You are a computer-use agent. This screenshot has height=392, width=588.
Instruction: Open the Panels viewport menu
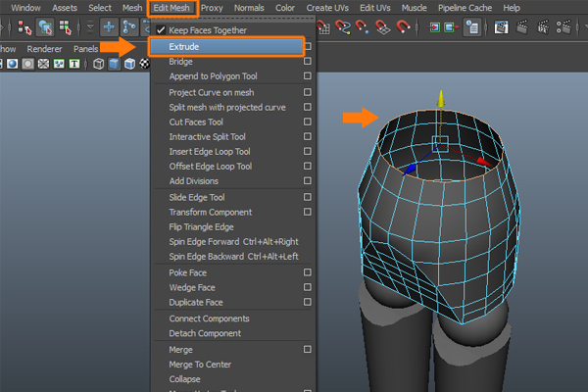pos(86,47)
